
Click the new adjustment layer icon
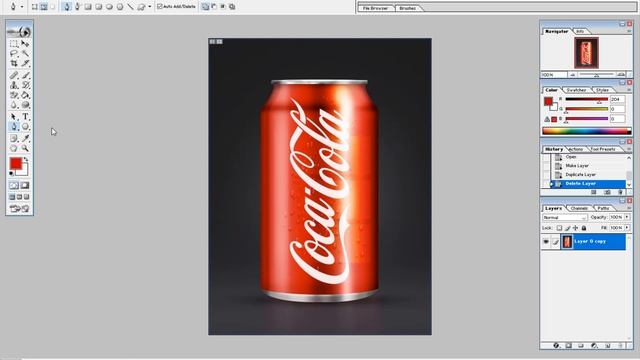point(594,346)
